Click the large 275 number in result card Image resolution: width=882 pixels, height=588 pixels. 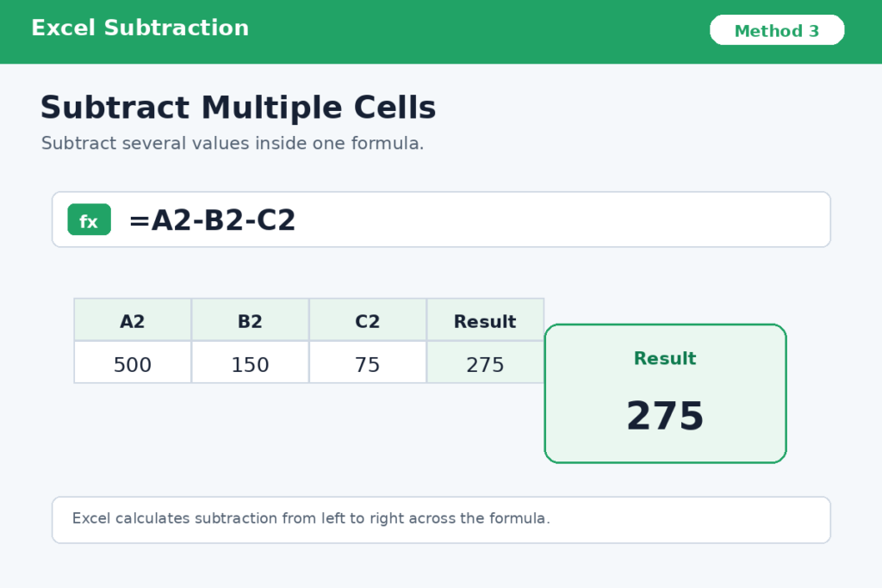(665, 416)
